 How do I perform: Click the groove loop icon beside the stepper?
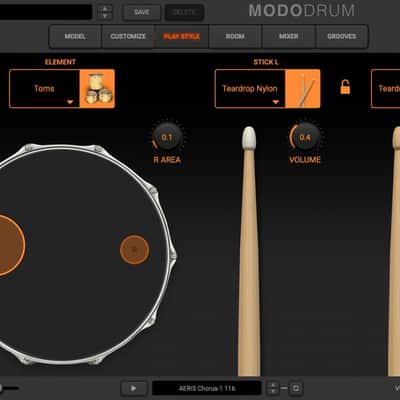pyautogui.click(x=296, y=388)
